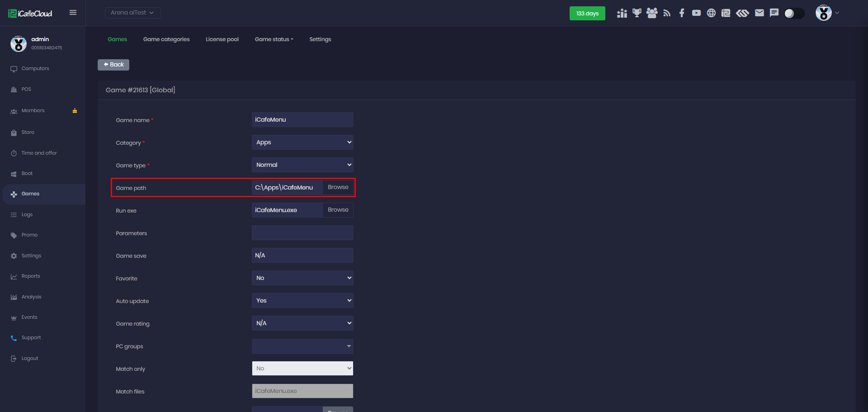The height and width of the screenshot is (412, 868).
Task: Open the Match only dropdown
Action: (x=302, y=369)
